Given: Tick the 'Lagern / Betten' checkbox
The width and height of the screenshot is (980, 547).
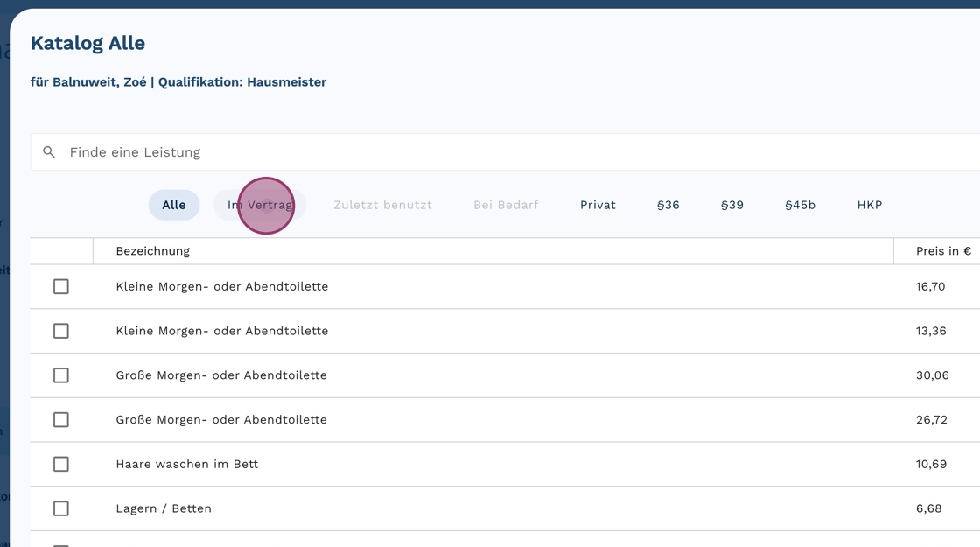Looking at the screenshot, I should coord(61,508).
